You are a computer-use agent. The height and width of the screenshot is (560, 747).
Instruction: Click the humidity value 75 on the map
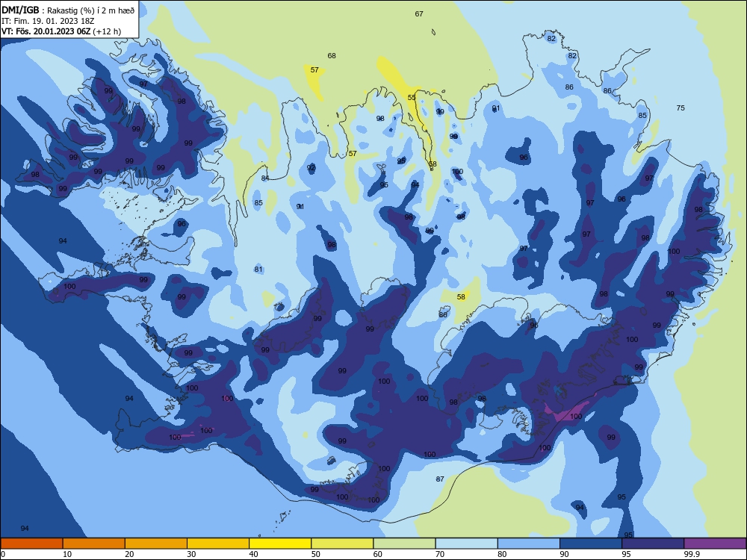[x=681, y=108]
